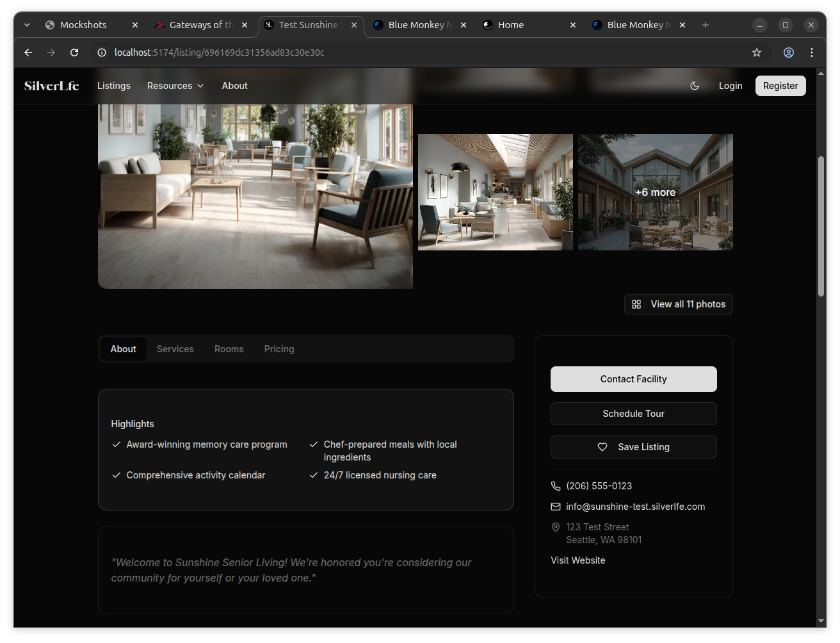Viewport: 840px width, 643px height.
Task: Open new browser tab with plus icon
Action: click(x=706, y=25)
